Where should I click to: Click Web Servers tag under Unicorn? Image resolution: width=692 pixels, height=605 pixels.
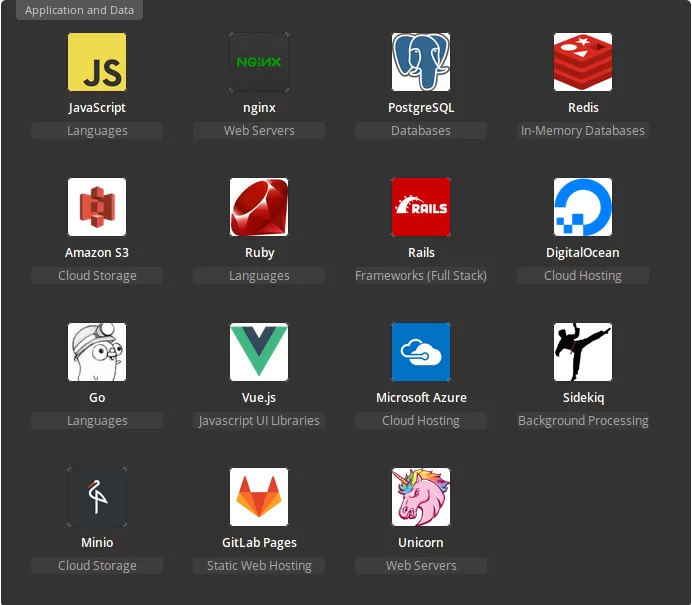421,566
